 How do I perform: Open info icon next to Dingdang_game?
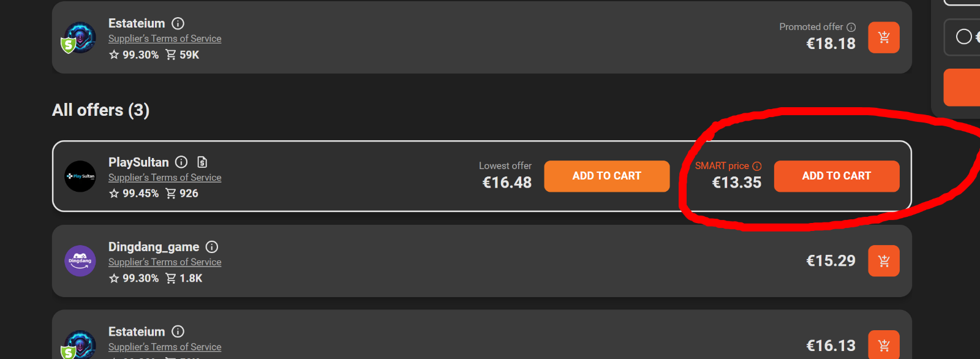[x=212, y=247]
